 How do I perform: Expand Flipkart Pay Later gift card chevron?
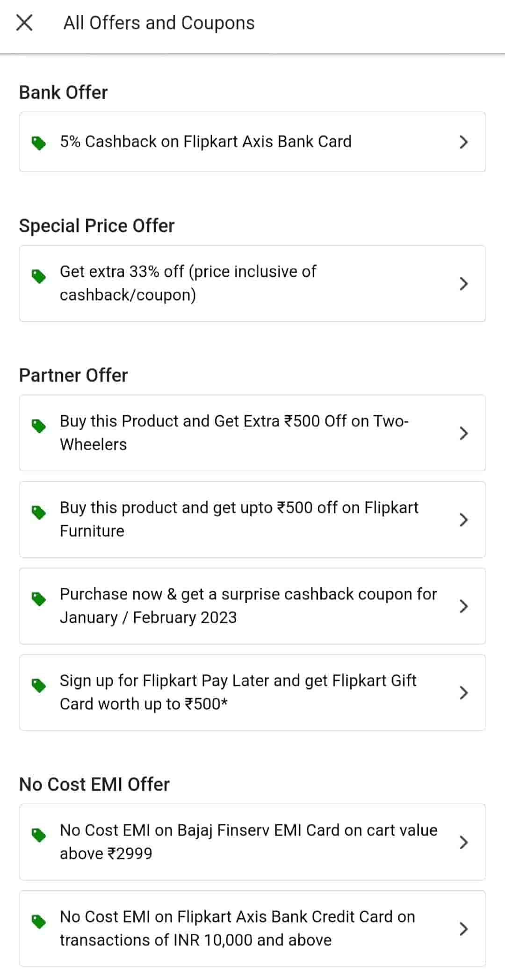(463, 692)
